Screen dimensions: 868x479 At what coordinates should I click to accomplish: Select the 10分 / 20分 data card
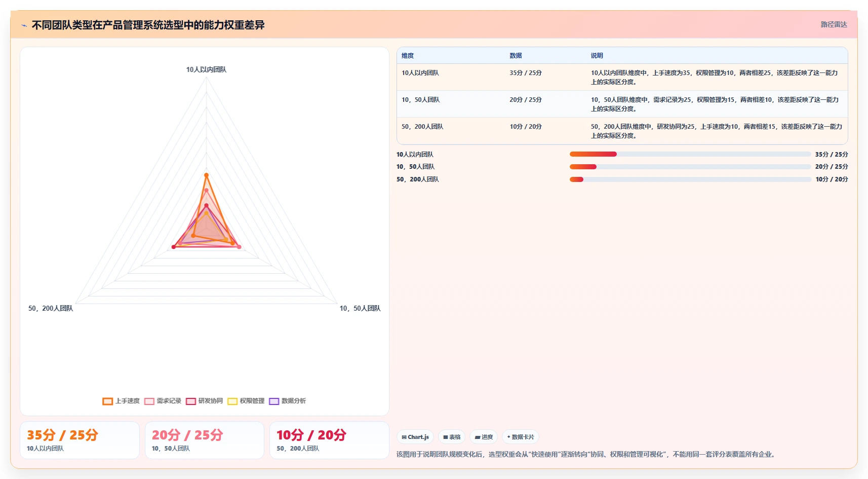click(329, 440)
